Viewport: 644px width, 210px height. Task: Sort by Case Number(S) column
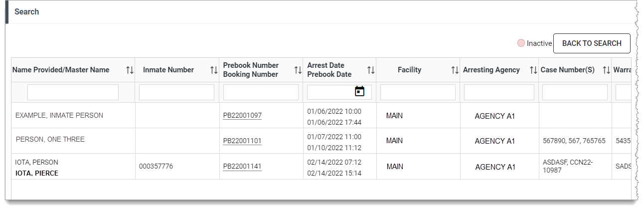[606, 70]
